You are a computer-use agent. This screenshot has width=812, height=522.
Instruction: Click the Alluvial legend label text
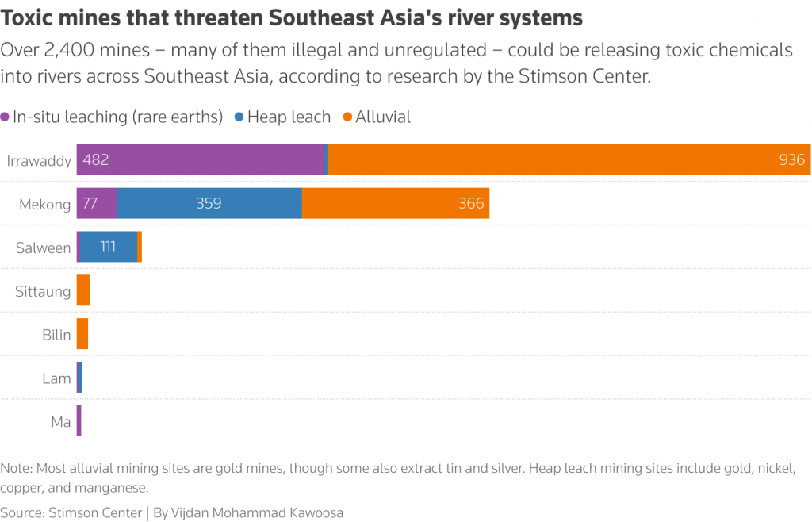point(383,117)
